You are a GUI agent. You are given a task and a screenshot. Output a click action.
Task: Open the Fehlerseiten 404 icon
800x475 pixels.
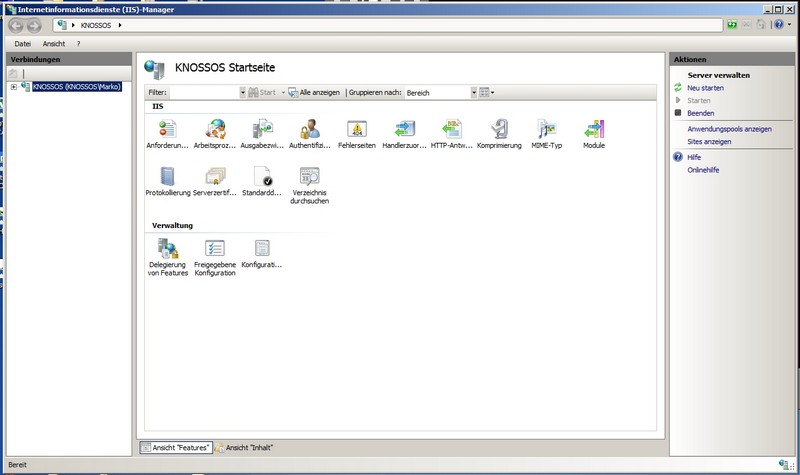(x=355, y=129)
